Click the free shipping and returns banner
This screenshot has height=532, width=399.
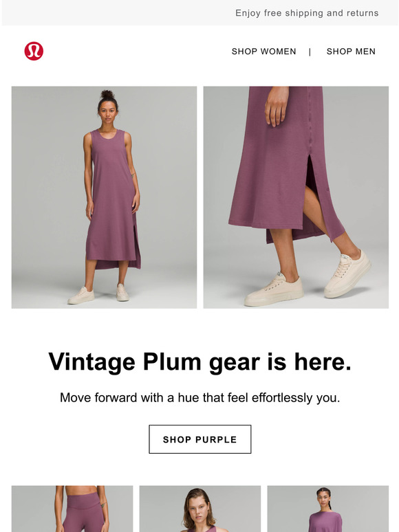point(307,13)
